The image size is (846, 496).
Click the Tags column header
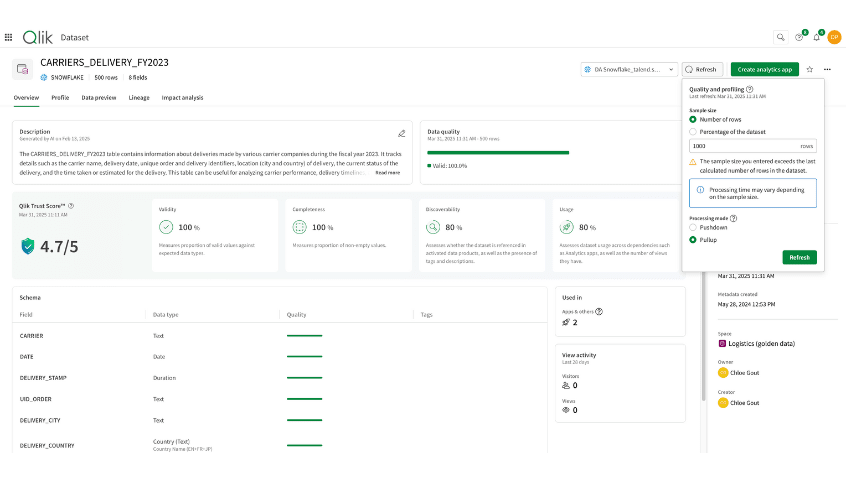[426, 314]
